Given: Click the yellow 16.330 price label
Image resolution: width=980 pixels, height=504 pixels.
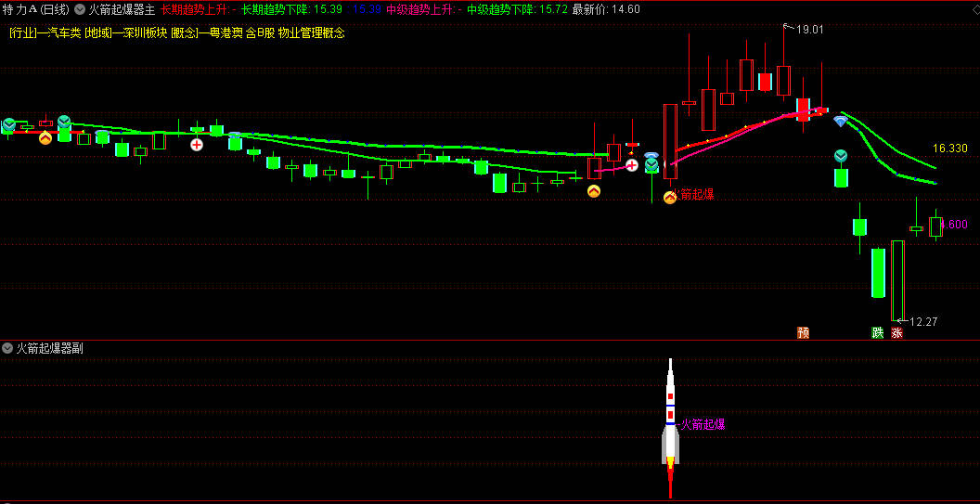Looking at the screenshot, I should tap(950, 149).
